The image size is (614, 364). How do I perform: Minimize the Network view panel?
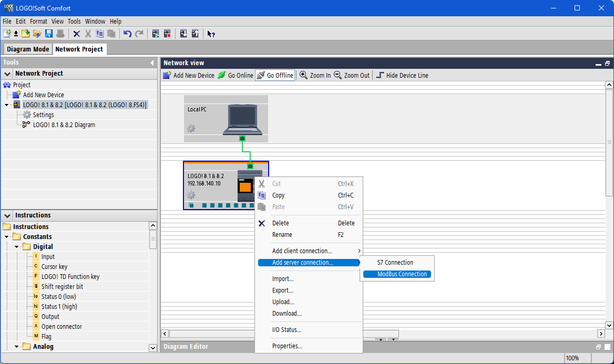598,63
